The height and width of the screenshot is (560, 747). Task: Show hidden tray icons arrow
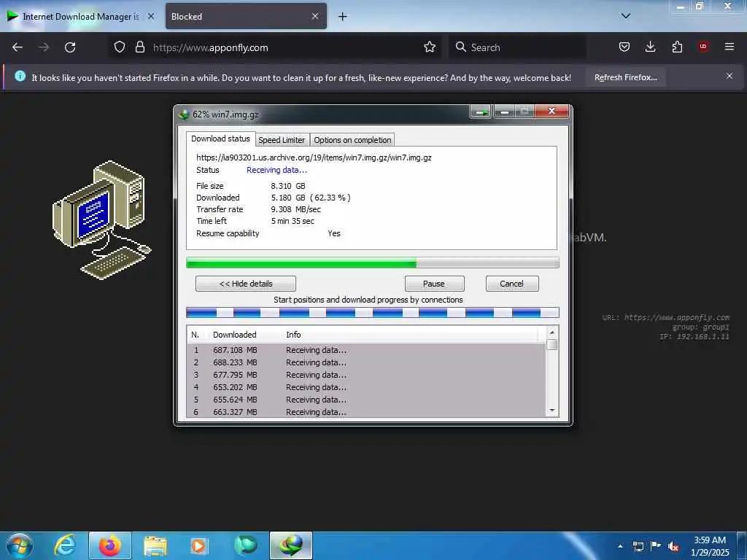coord(620,547)
